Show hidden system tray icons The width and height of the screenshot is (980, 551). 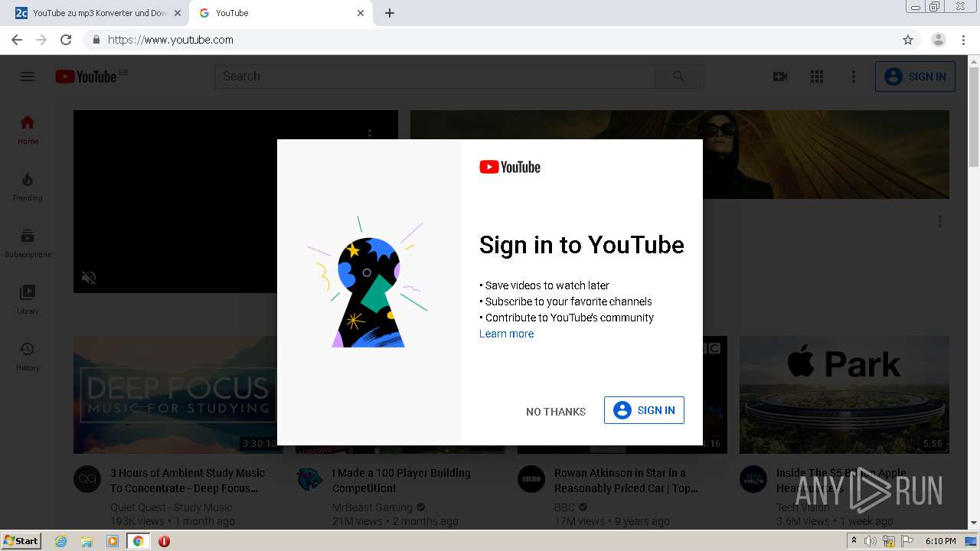pyautogui.click(x=854, y=541)
